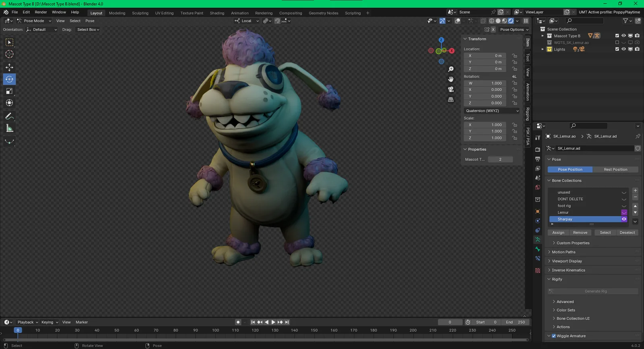The height and width of the screenshot is (349, 644).
Task: Click the Rest Position button
Action: 615,170
